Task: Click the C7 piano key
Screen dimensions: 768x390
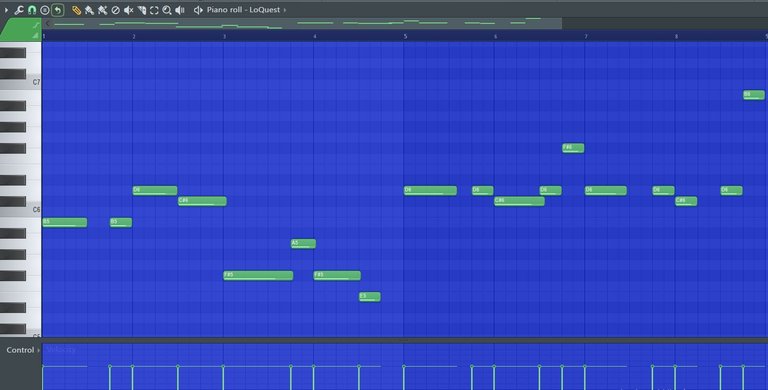Action: coord(21,82)
